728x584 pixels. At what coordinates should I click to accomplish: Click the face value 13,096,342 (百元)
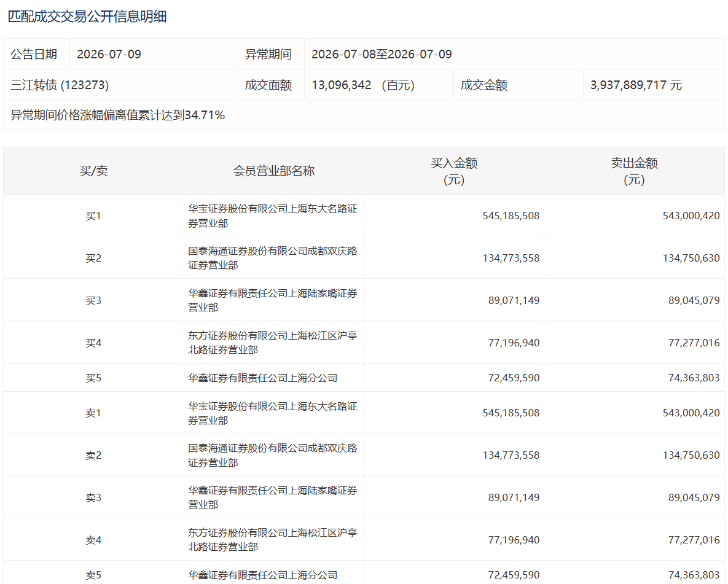363,85
